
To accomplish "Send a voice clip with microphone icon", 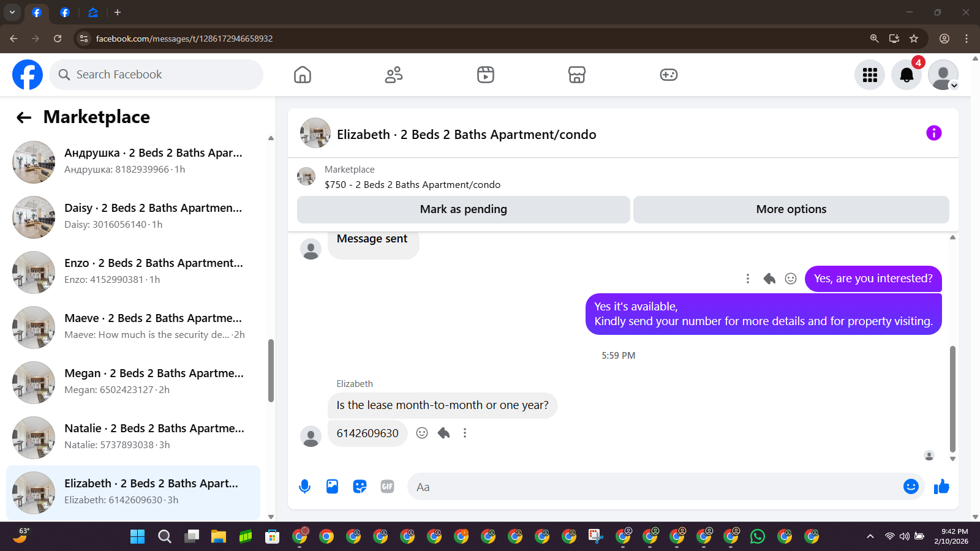I will [x=304, y=487].
